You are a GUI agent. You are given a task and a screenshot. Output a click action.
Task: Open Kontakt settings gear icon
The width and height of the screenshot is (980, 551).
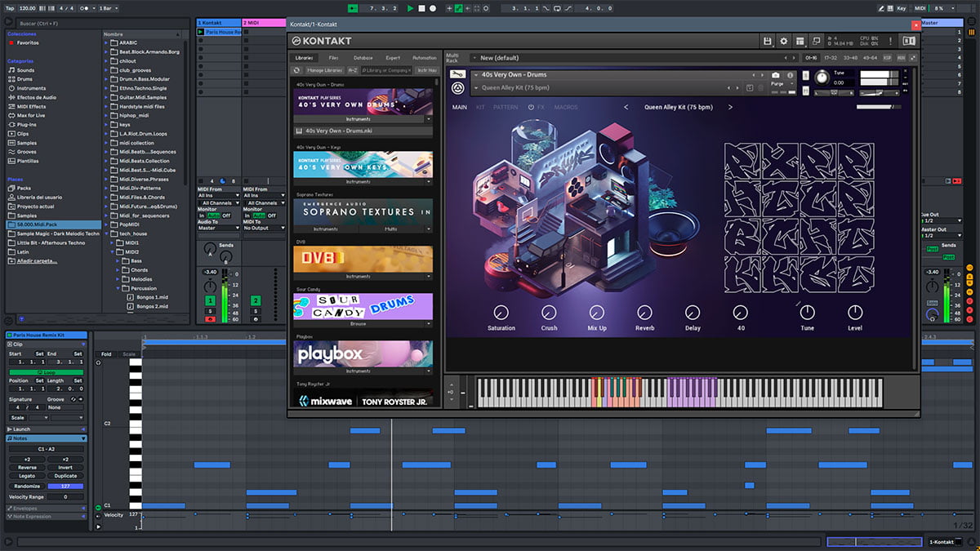click(x=784, y=41)
